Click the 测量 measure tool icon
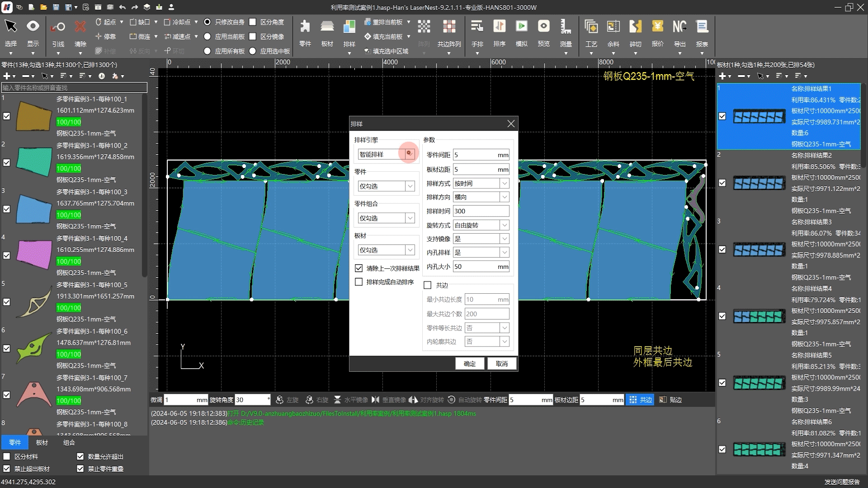The image size is (868, 488). pos(566,27)
